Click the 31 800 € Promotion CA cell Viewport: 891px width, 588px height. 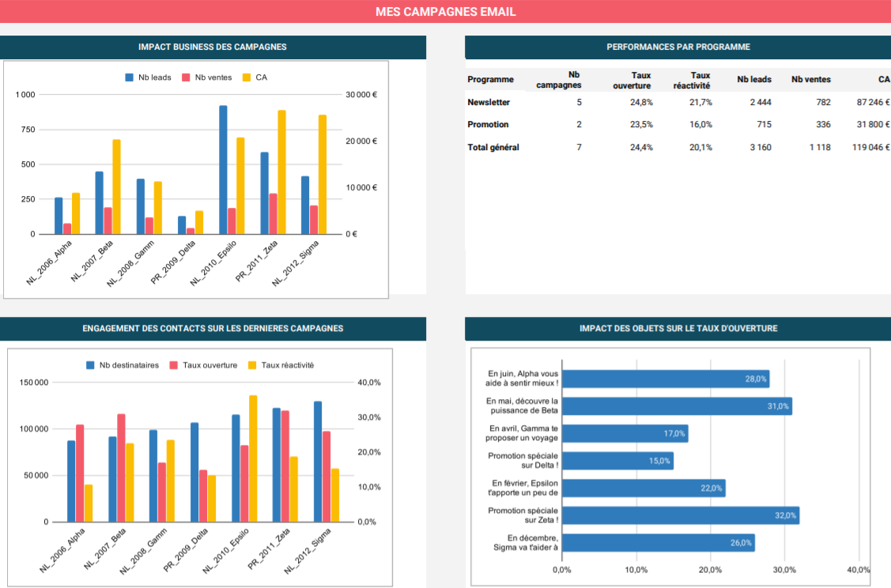coord(874,124)
